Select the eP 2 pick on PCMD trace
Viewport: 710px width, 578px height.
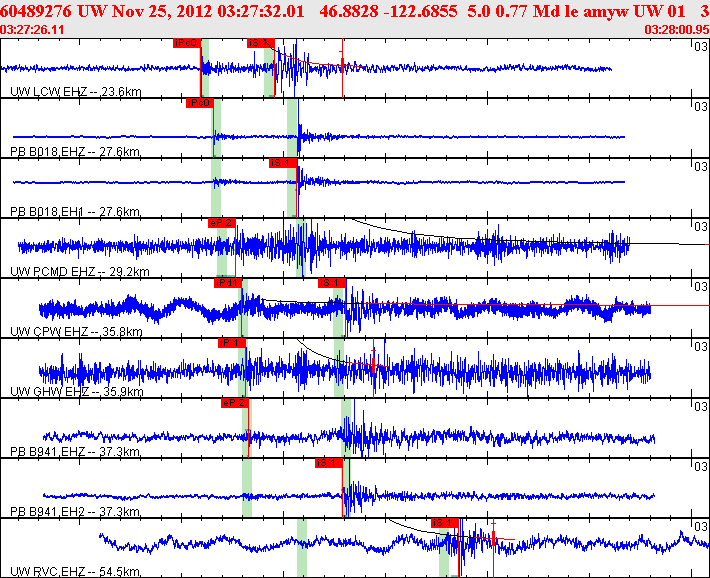tap(222, 223)
